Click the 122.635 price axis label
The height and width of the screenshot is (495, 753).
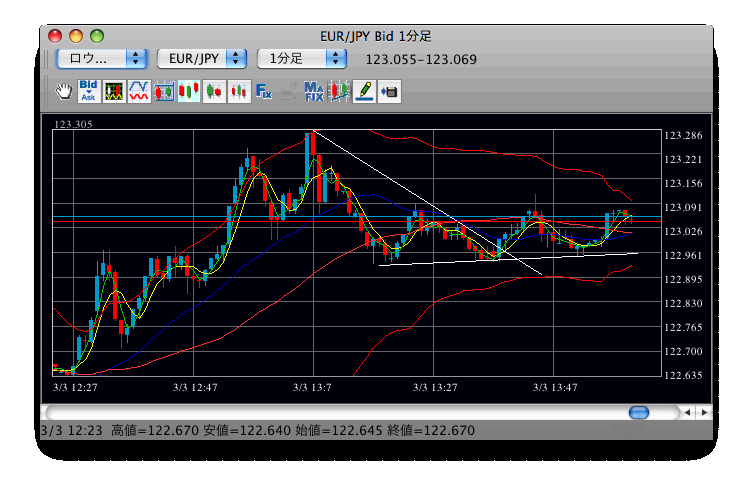683,375
